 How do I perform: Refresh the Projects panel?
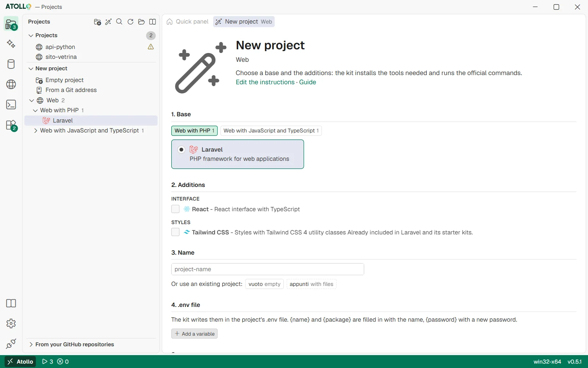pyautogui.click(x=130, y=22)
